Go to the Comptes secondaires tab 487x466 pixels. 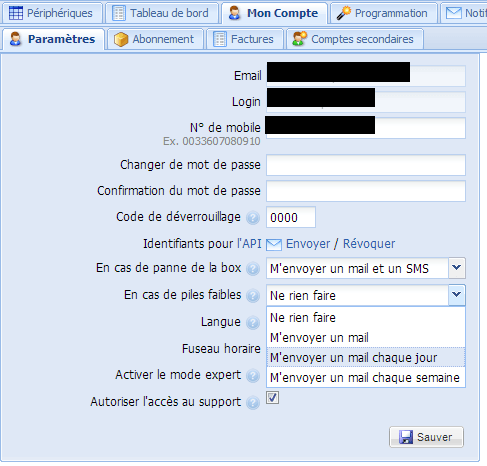click(355, 39)
